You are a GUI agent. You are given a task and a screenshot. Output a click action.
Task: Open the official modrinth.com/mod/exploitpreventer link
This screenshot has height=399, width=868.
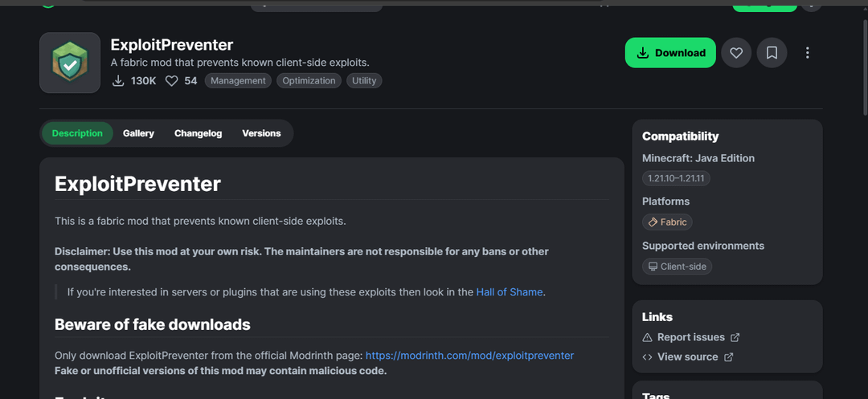pos(469,355)
